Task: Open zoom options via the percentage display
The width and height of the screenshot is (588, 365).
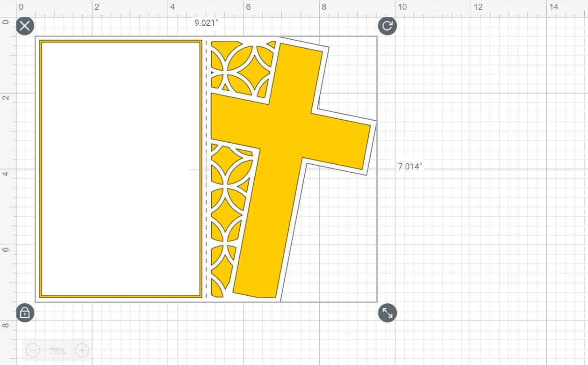Action: coord(57,350)
